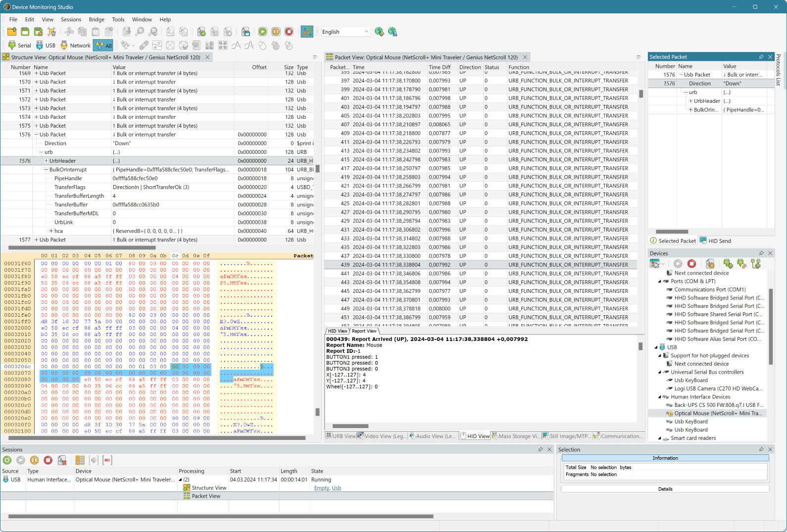The image size is (787, 532).
Task: Open the English language dropdown
Action: [345, 32]
